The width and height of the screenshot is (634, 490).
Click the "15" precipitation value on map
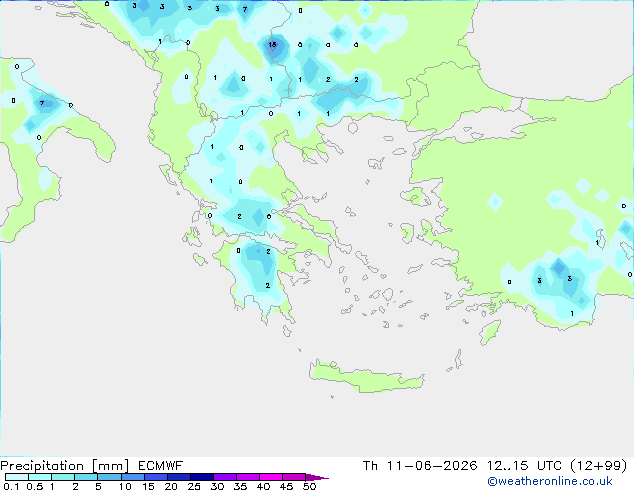273,44
